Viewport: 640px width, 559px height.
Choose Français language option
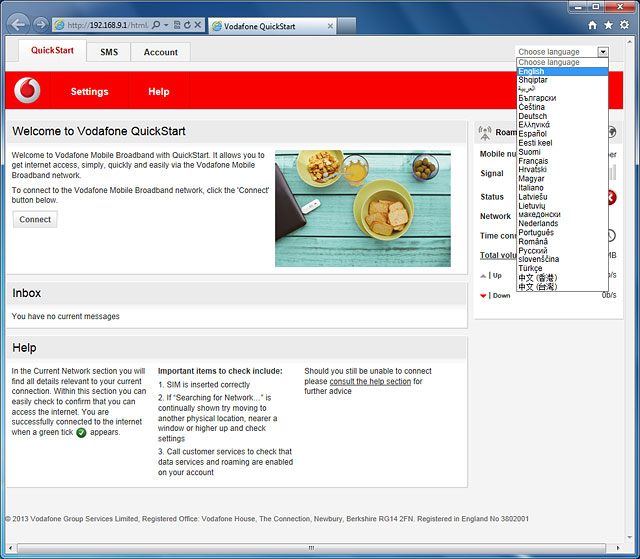coord(562,161)
